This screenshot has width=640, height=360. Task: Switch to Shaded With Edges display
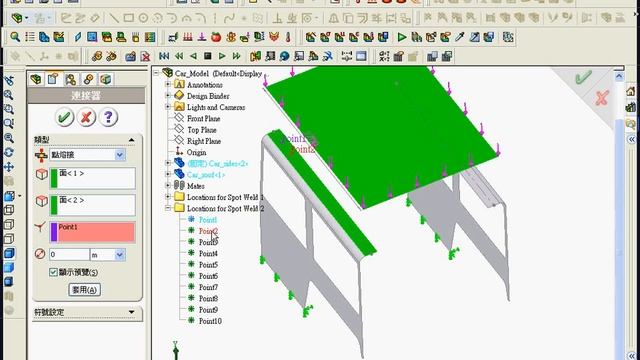(9, 253)
